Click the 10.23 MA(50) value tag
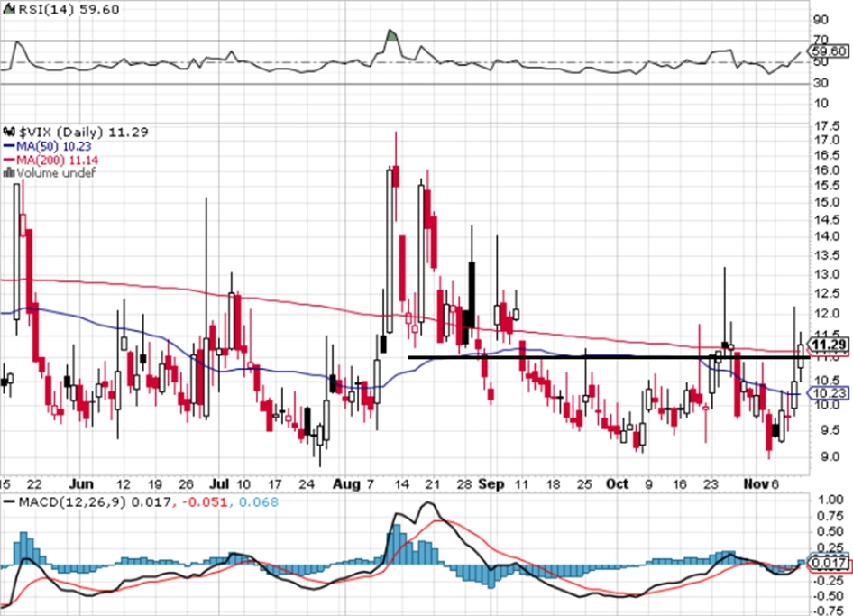This screenshot has height=616, width=853. [829, 393]
